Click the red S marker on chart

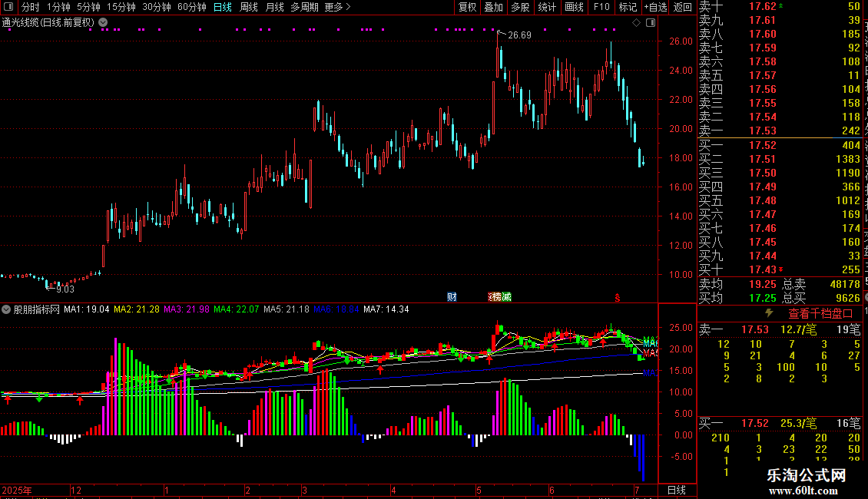[618, 298]
